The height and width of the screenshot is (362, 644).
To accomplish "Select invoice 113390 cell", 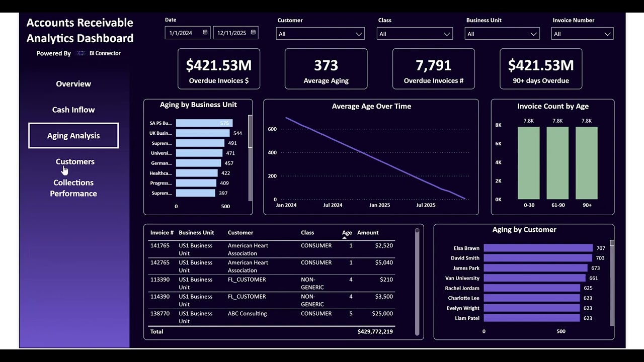I will coord(160,280).
